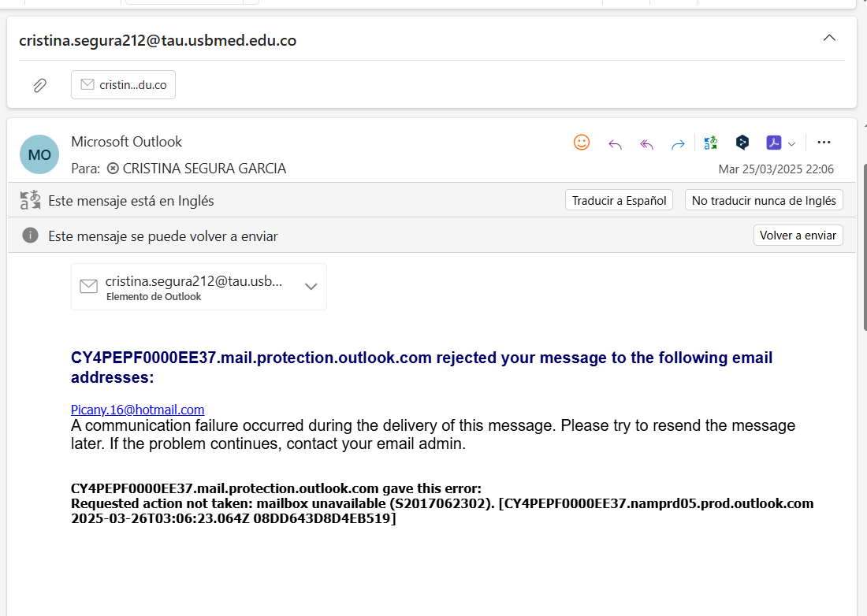Click the info icon beside resend notice
Viewport: 867px width, 616px height.
pyautogui.click(x=31, y=236)
